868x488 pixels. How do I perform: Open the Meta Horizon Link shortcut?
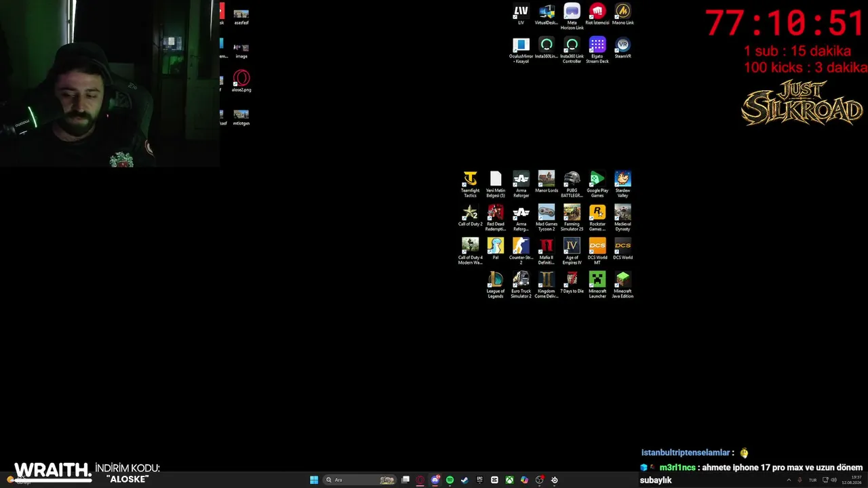click(x=572, y=16)
